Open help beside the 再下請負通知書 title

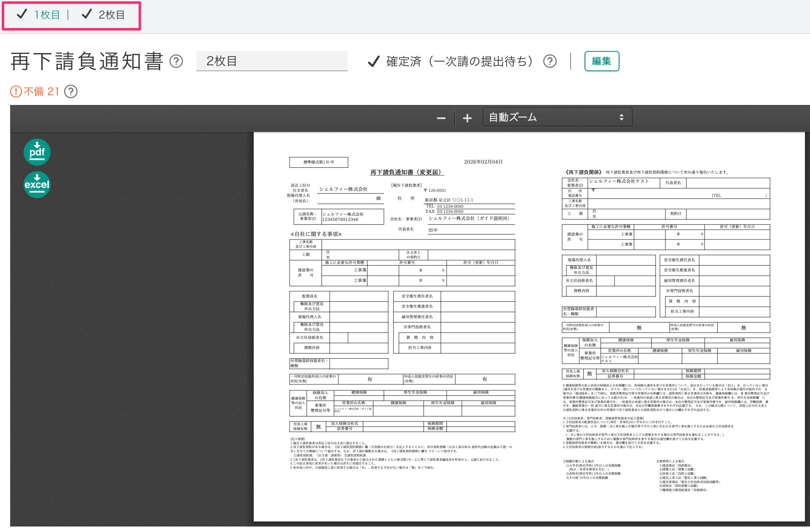click(177, 62)
